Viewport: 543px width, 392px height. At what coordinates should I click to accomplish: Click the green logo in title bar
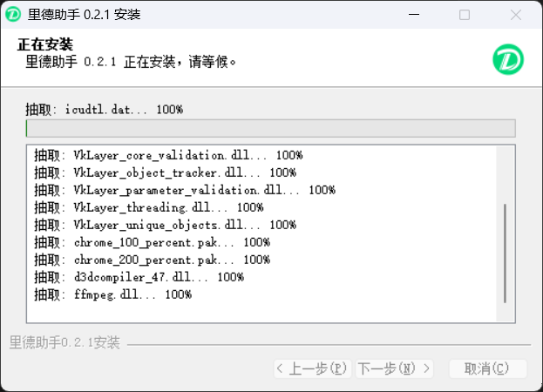click(13, 14)
